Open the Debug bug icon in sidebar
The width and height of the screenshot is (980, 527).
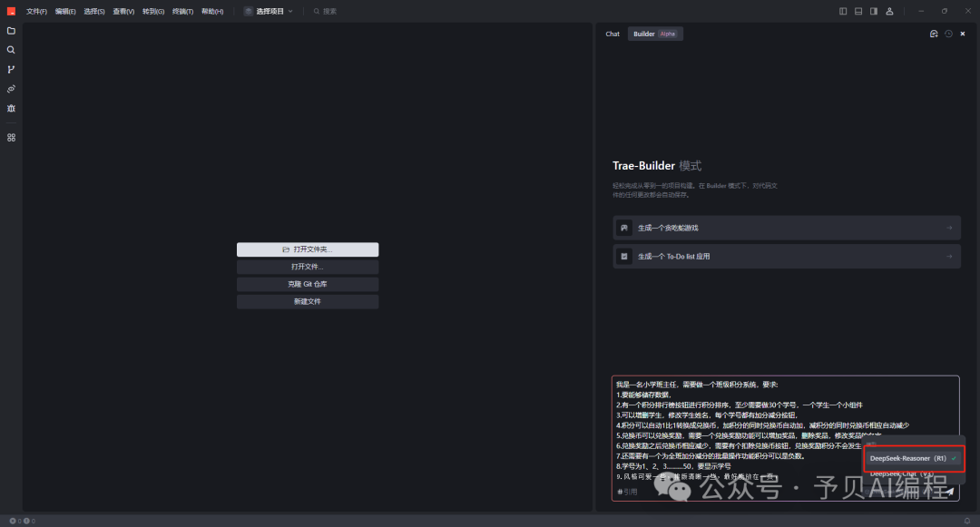click(11, 108)
